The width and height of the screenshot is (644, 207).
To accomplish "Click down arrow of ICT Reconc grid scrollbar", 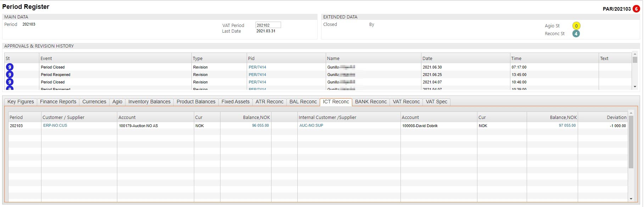I will click(631, 199).
